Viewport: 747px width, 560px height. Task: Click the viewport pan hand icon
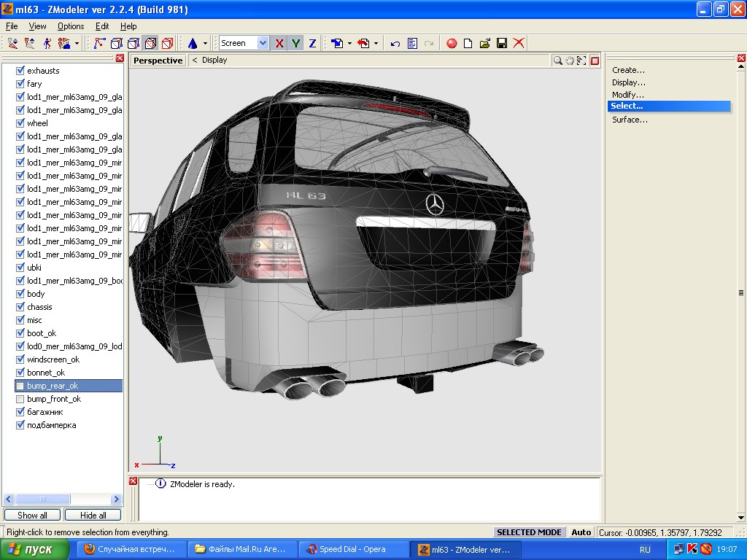coord(570,61)
